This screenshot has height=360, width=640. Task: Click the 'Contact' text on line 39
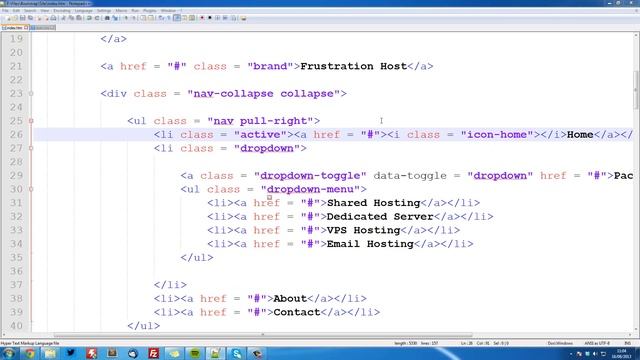pos(297,312)
